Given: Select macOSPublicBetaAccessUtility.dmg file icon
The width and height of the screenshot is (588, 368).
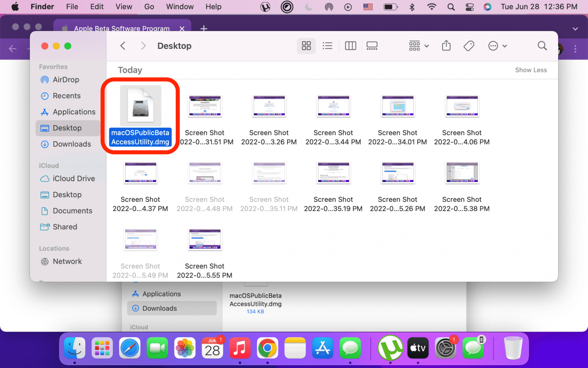Looking at the screenshot, I should click(x=141, y=106).
